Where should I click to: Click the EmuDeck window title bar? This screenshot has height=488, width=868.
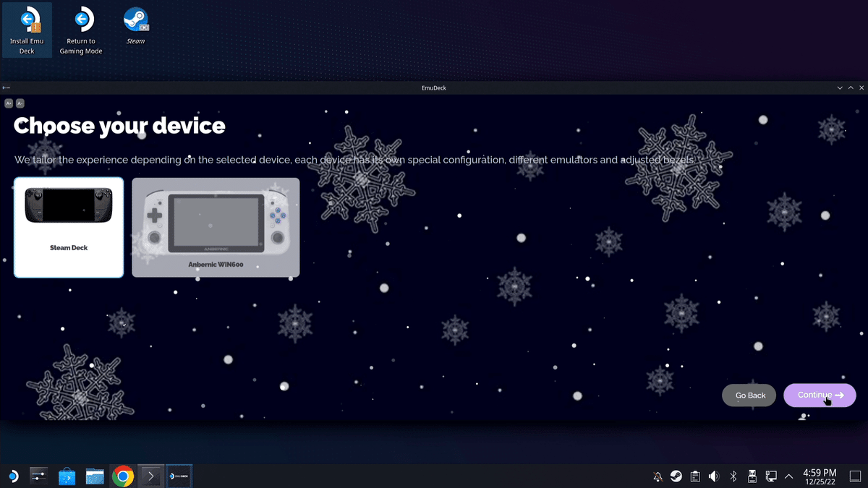(x=434, y=87)
